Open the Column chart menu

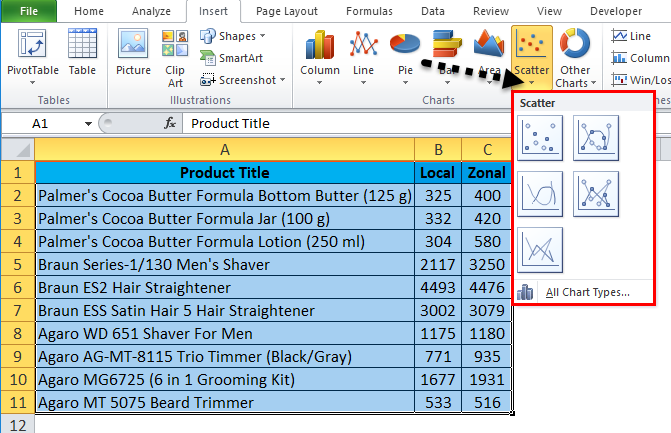pos(320,57)
